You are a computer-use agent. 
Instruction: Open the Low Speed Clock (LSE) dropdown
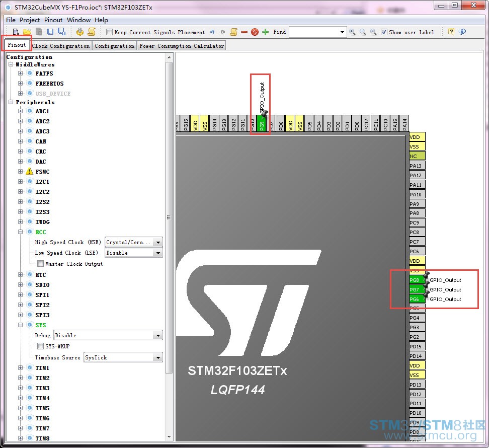coord(134,253)
